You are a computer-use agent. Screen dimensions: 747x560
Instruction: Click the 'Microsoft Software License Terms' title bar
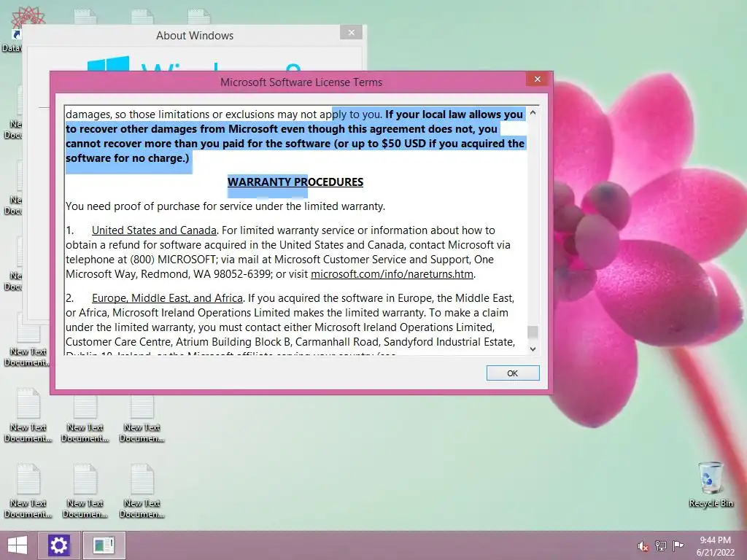point(301,82)
